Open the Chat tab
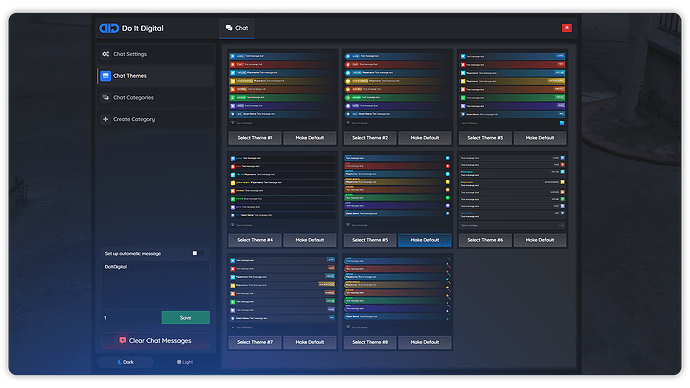The width and height of the screenshot is (690, 388). pyautogui.click(x=237, y=28)
